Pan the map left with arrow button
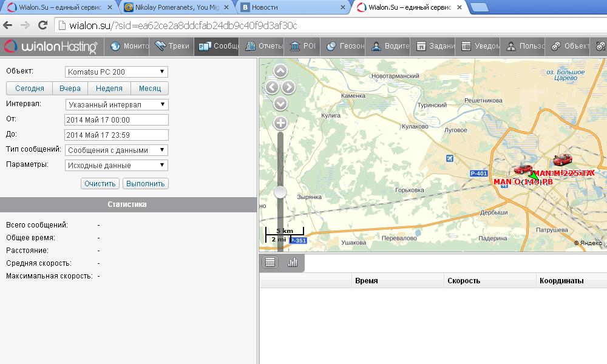The height and width of the screenshot is (364, 607). (x=272, y=87)
